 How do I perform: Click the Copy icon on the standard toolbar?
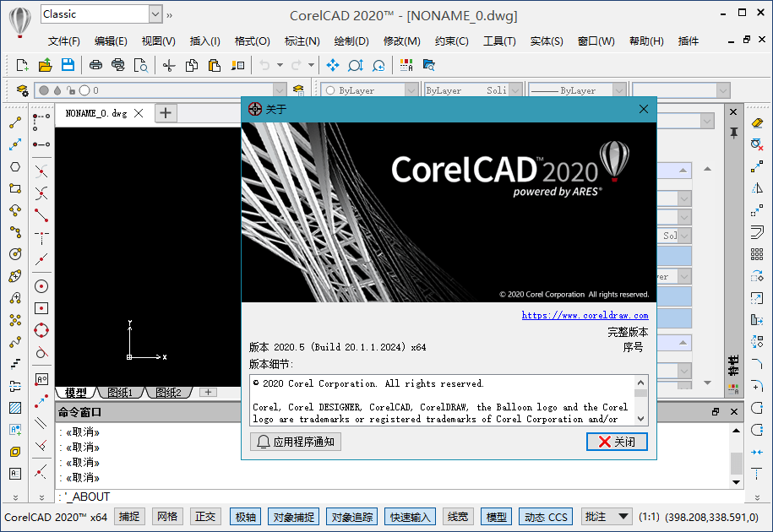pos(190,65)
